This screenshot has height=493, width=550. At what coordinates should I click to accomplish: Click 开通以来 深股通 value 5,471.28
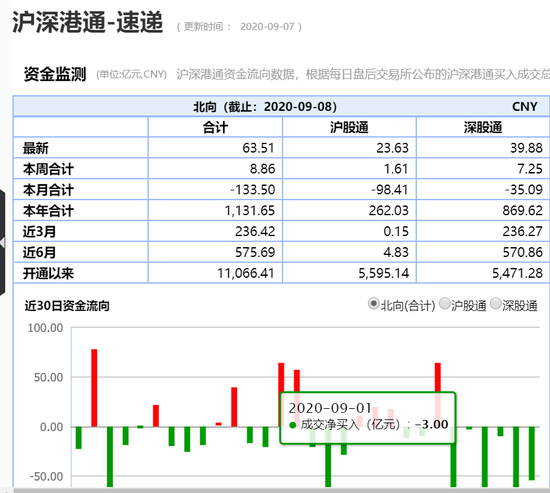coord(517,273)
